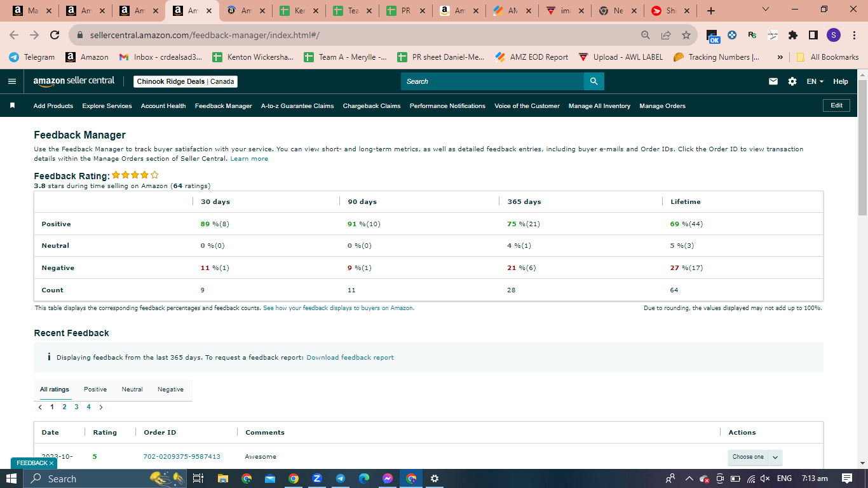Click the amazon seller central logo
The image size is (868, 488).
coord(74,81)
